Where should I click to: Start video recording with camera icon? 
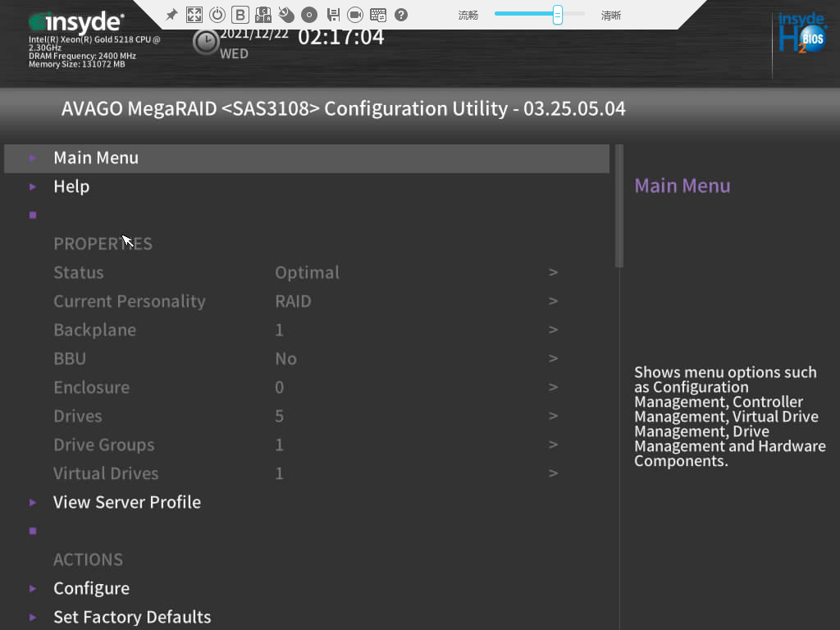tap(355, 15)
